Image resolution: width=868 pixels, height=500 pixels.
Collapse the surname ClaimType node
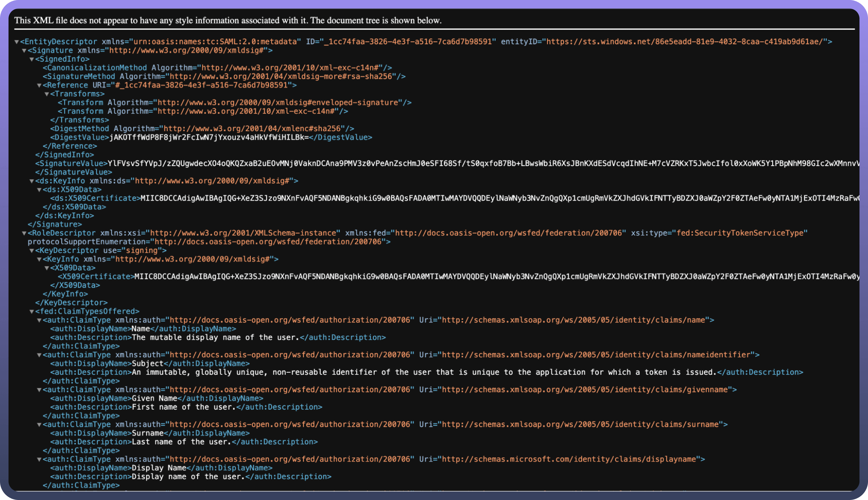(39, 425)
